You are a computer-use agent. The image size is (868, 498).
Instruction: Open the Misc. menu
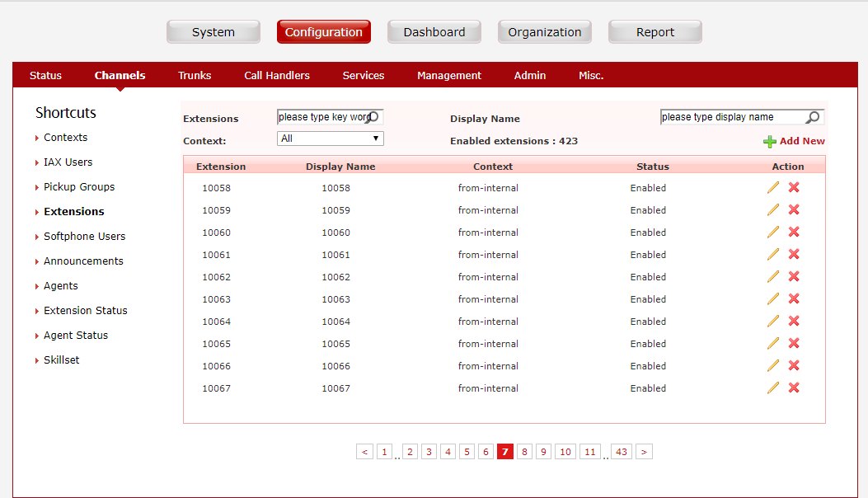tap(591, 75)
